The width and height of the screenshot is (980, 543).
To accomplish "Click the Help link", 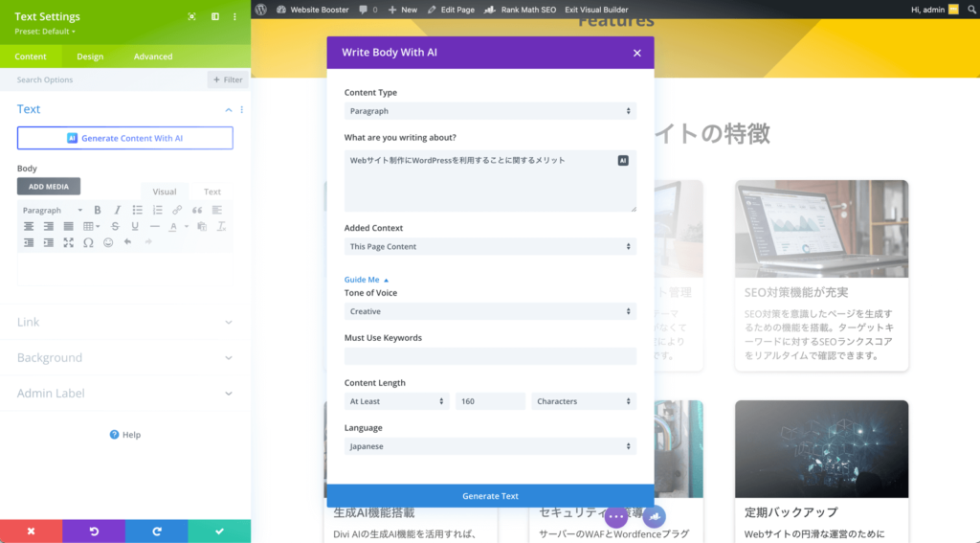I will point(125,435).
